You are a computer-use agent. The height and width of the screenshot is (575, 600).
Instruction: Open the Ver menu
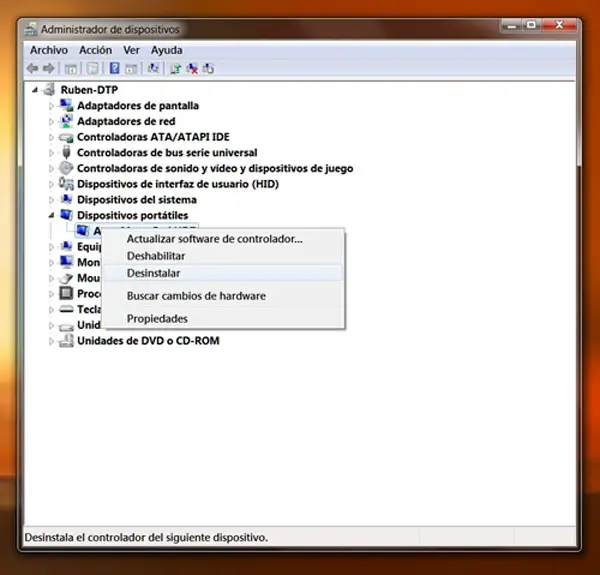click(x=131, y=50)
